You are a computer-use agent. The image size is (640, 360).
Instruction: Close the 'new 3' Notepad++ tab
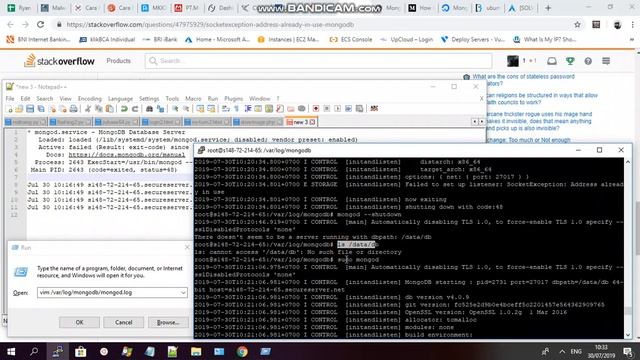313,122
